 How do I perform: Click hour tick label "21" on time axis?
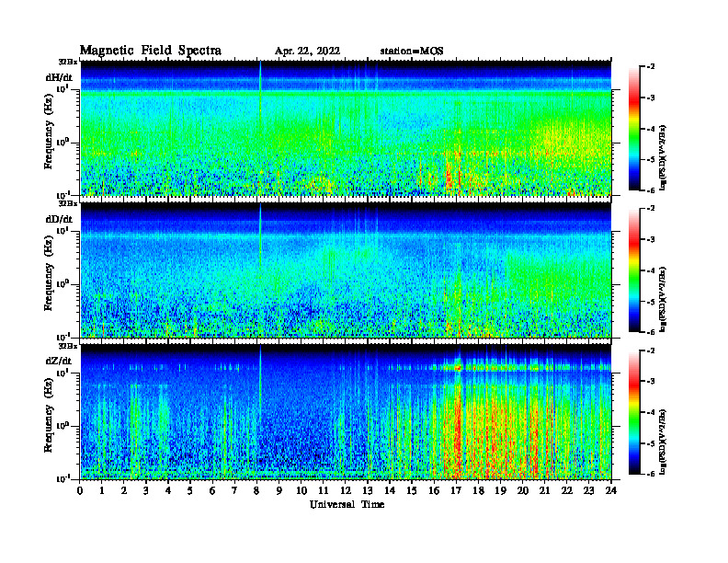coord(544,490)
